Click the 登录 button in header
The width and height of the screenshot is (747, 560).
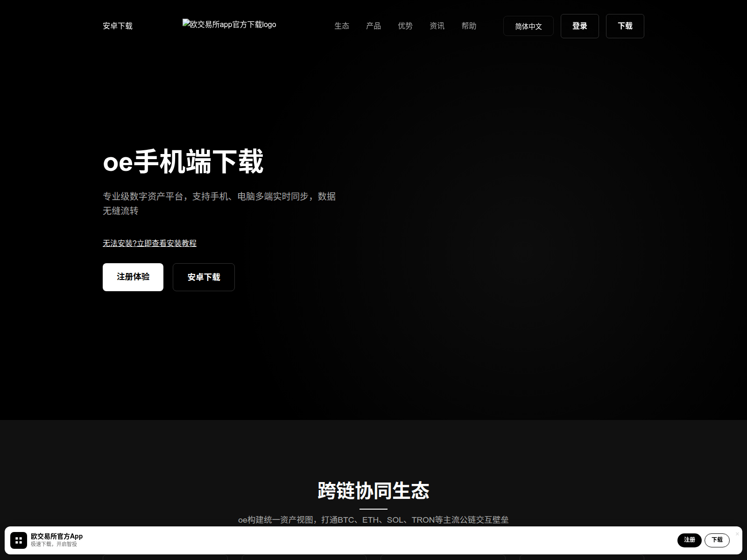coord(580,26)
